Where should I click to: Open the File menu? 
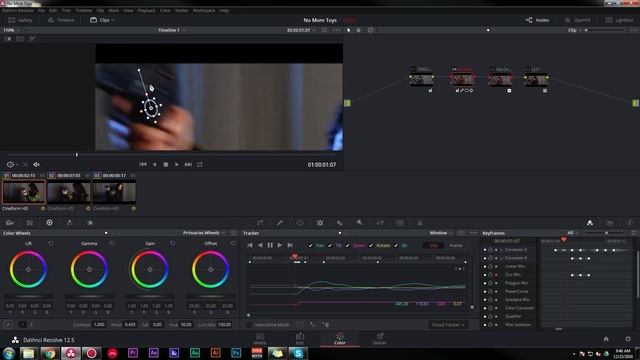click(41, 11)
